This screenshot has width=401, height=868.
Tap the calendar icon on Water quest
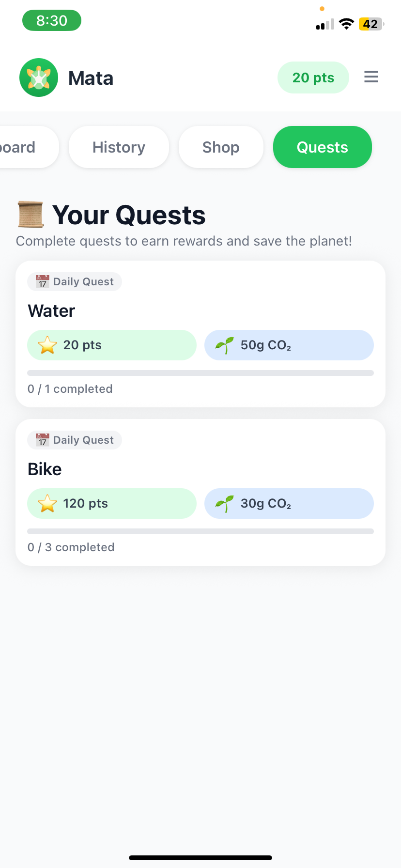(x=43, y=281)
